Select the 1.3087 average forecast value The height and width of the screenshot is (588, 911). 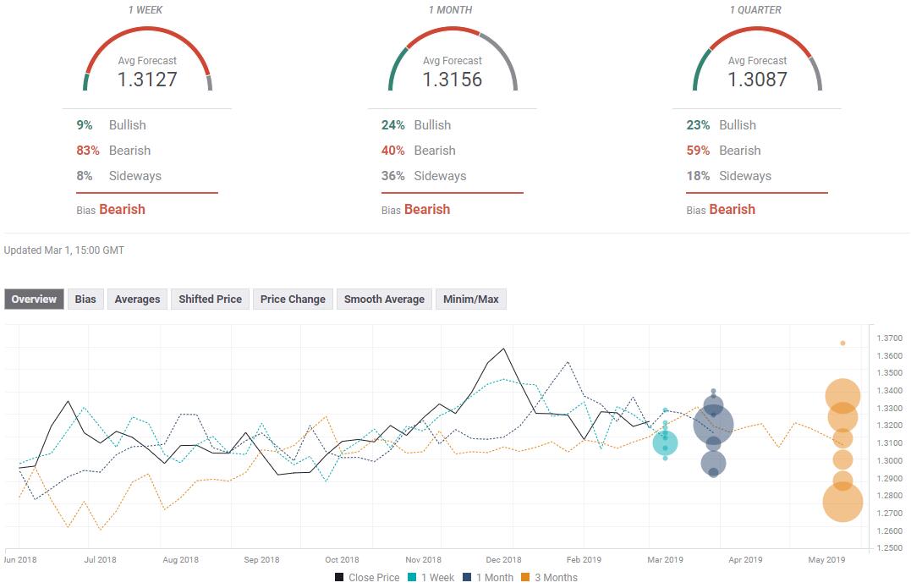coord(758,79)
